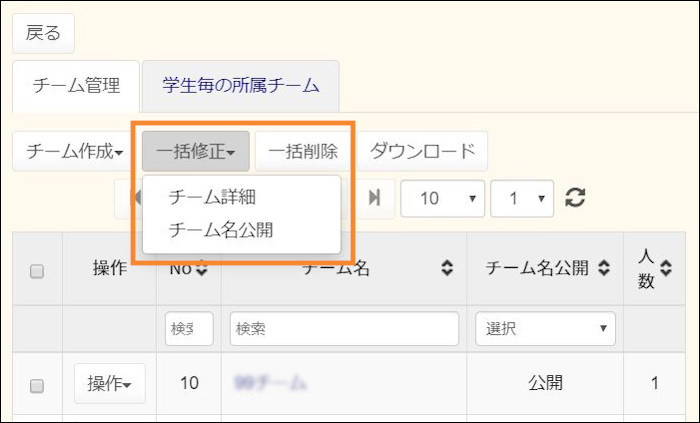Collapse the 一括修正 dropdown button
Screen dimensions: 700x423
[195, 152]
